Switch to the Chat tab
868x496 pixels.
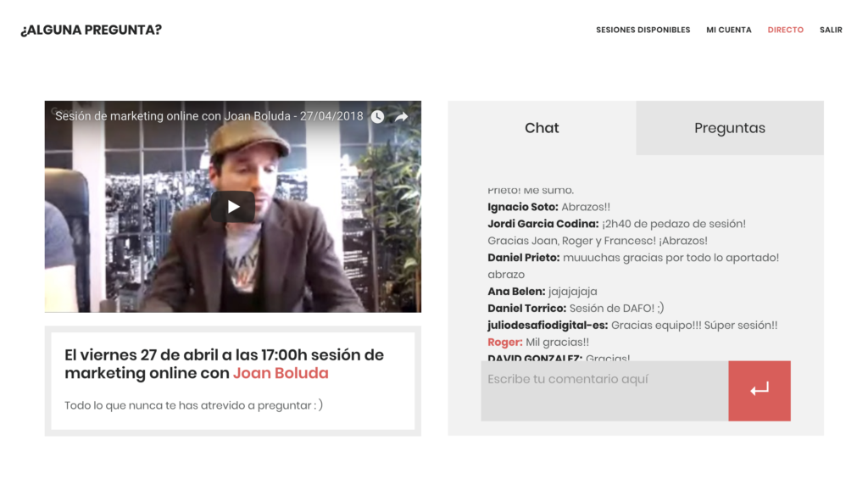[x=542, y=128]
